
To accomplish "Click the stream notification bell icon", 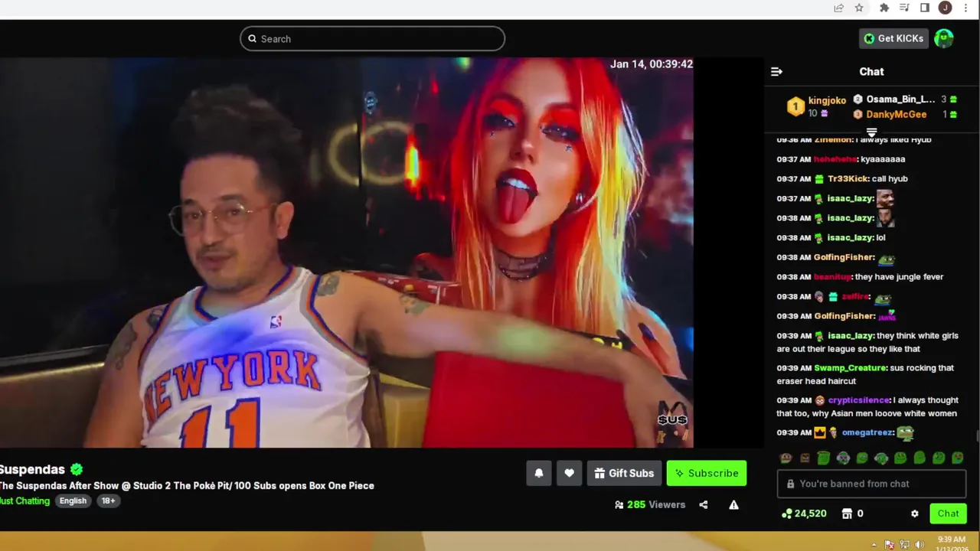I will point(539,473).
